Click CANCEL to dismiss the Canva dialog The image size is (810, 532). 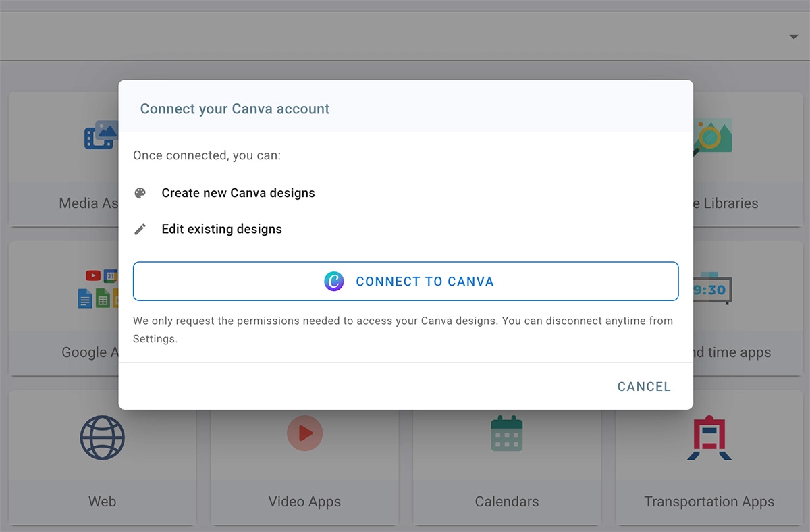(x=643, y=386)
